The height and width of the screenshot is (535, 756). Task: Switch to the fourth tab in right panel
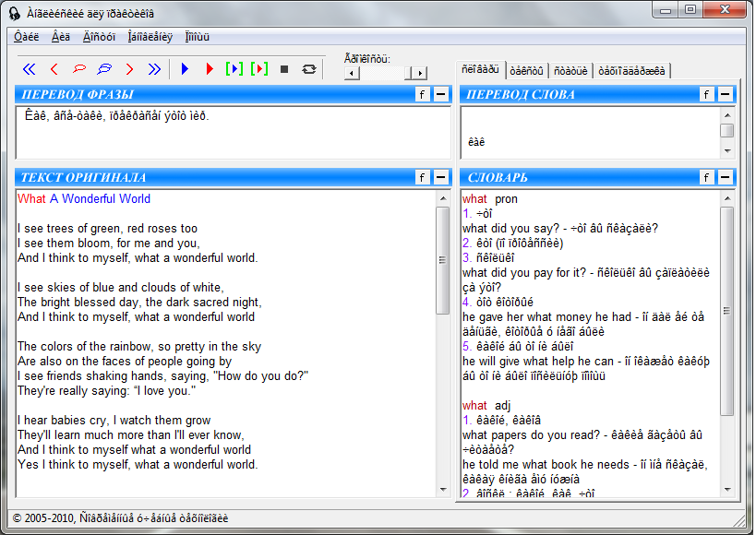pyautogui.click(x=631, y=71)
